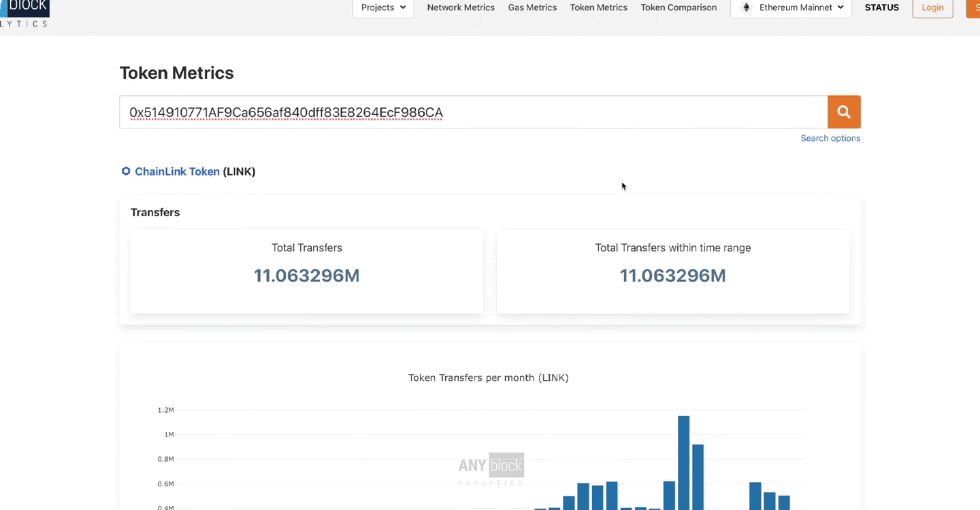Click the 0.6M y-axis label
Screen dimensions: 980x510
click(x=166, y=484)
